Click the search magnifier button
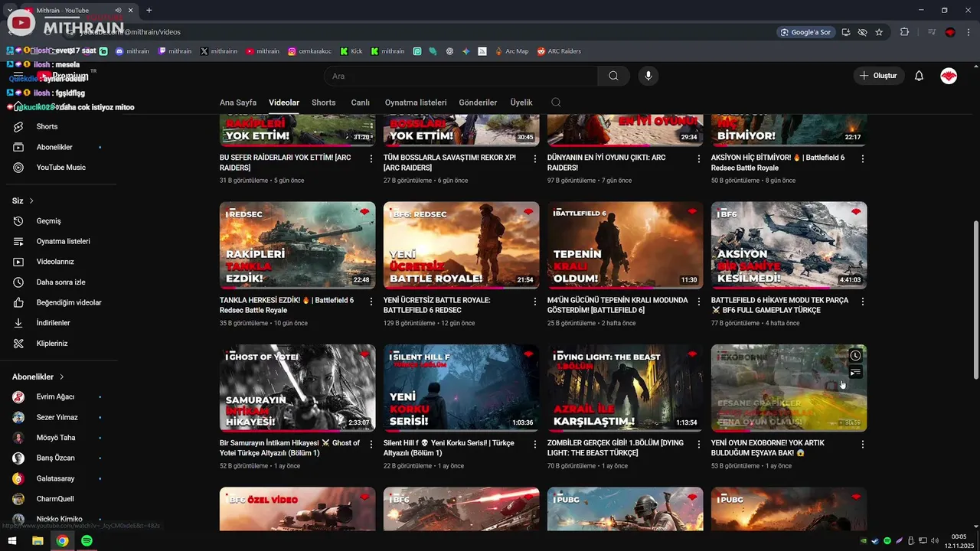 click(613, 76)
